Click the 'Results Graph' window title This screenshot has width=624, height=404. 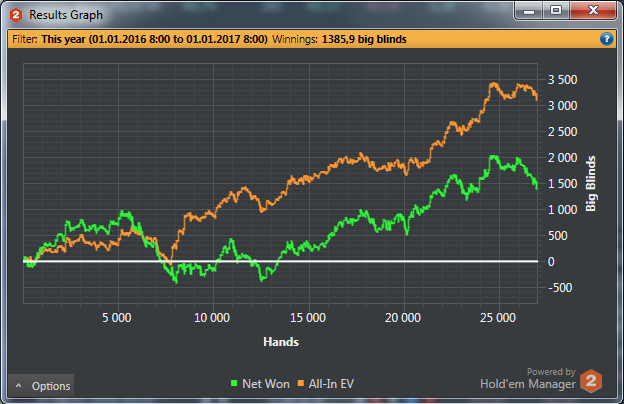66,15
